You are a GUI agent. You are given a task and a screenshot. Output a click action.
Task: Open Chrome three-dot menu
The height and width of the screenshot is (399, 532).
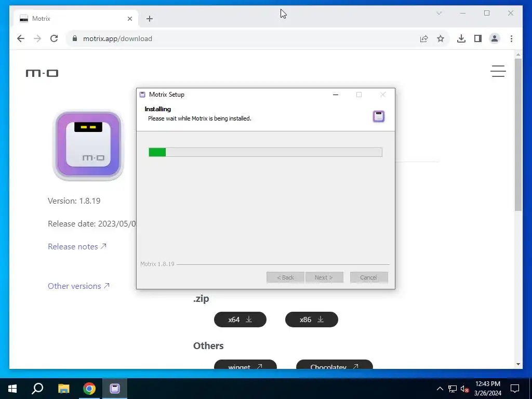click(511, 38)
